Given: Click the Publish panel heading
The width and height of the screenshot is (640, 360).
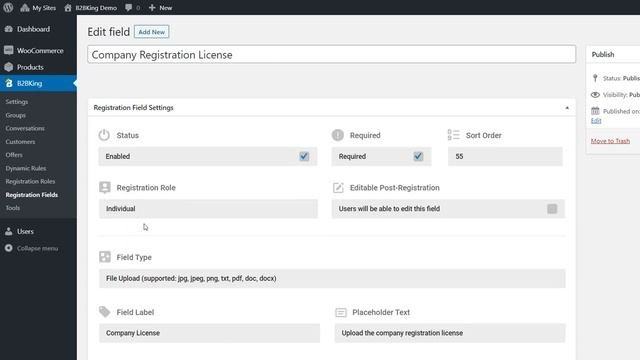Looking at the screenshot, I should (603, 54).
